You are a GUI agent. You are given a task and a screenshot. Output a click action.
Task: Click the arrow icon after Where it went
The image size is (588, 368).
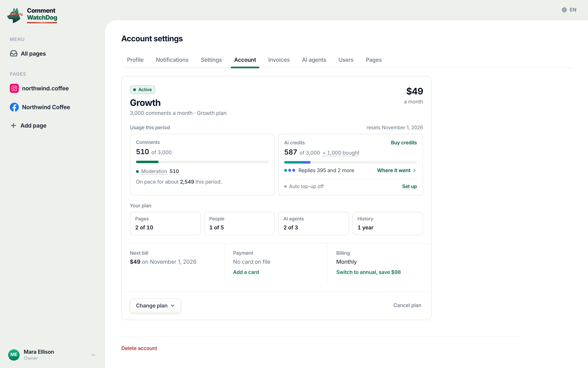click(x=414, y=170)
